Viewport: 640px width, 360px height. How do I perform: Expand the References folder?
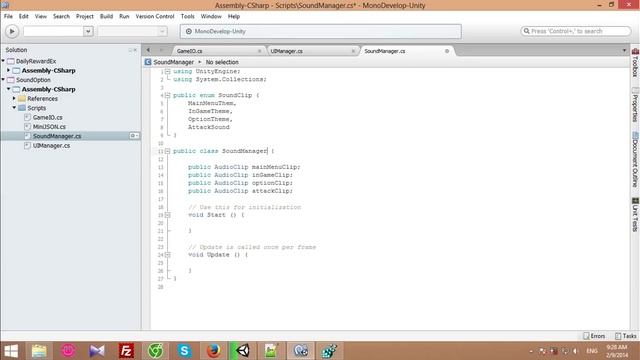pos(14,98)
